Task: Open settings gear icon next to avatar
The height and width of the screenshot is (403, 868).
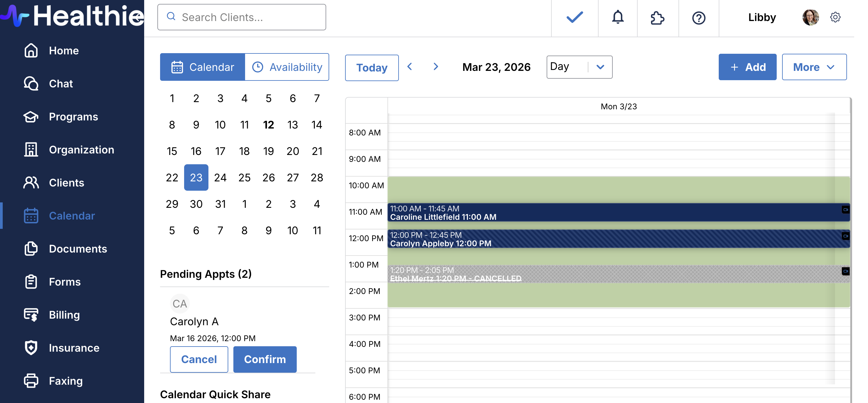Action: click(x=835, y=17)
